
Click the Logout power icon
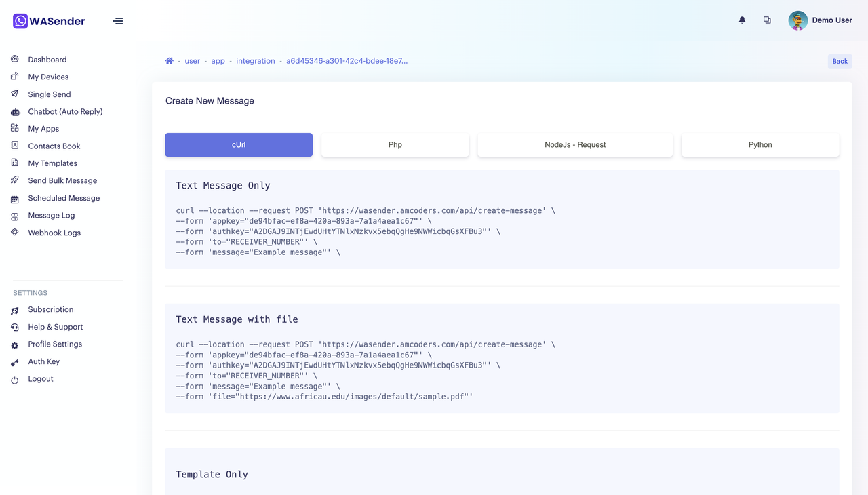tap(15, 380)
